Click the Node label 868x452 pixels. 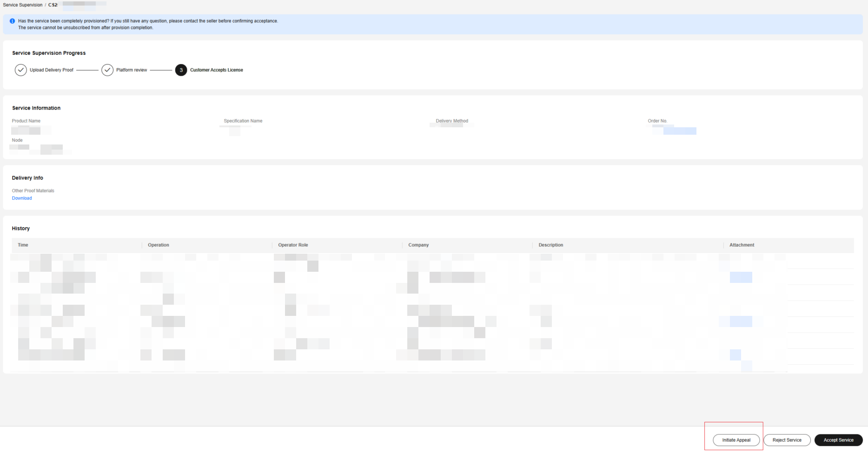click(x=17, y=140)
